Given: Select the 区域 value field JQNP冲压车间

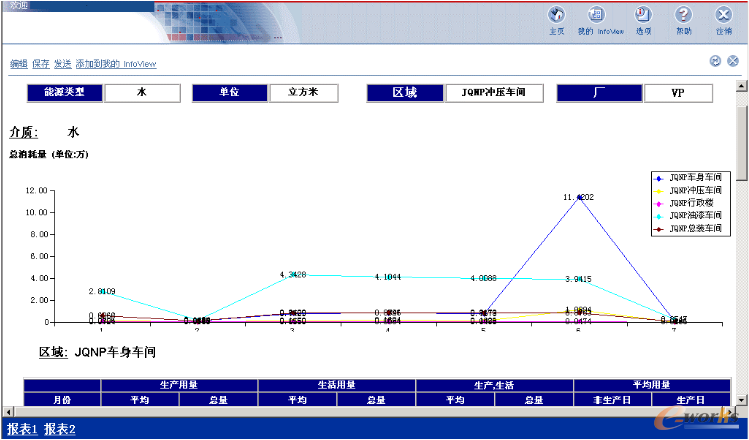Looking at the screenshot, I should (486, 92).
